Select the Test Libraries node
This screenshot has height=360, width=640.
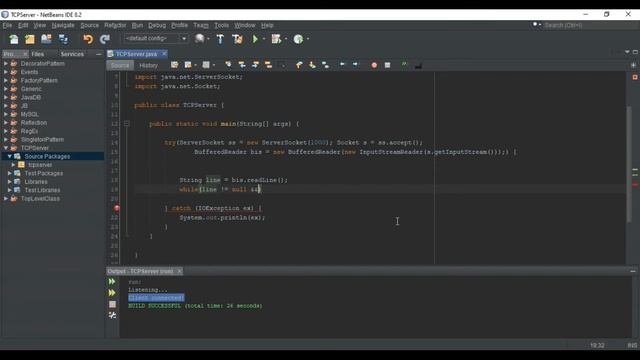pos(42,190)
